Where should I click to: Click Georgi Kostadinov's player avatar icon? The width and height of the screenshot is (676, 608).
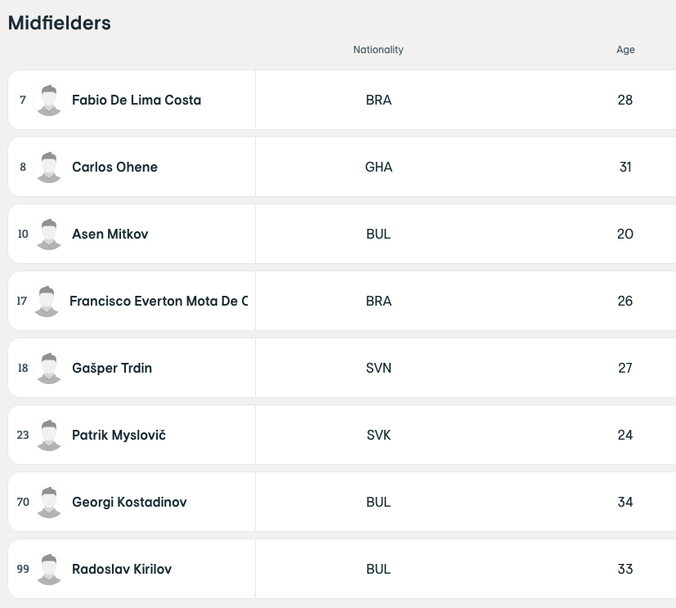(49, 502)
